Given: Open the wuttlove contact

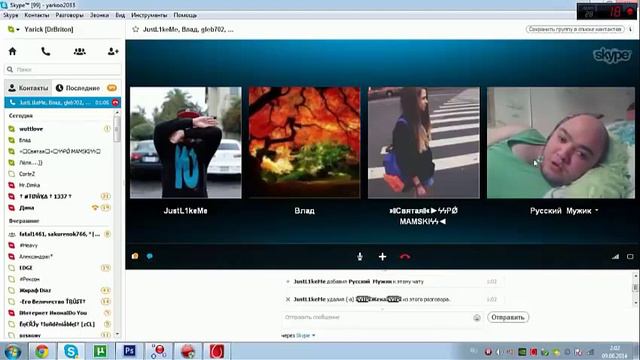Looking at the screenshot, I should pyautogui.click(x=31, y=129).
